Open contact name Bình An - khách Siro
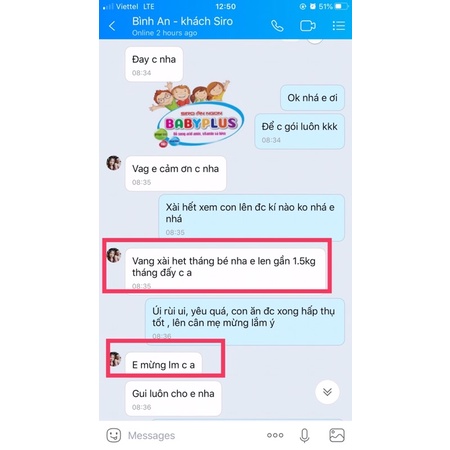 coord(182,21)
